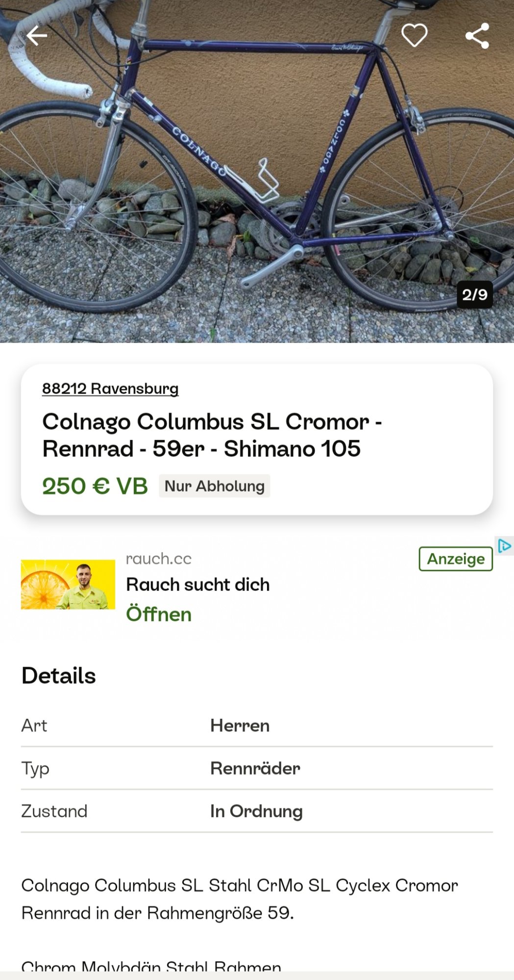Tap the 250 € VB price
Image resolution: width=514 pixels, height=980 pixels.
click(x=95, y=486)
